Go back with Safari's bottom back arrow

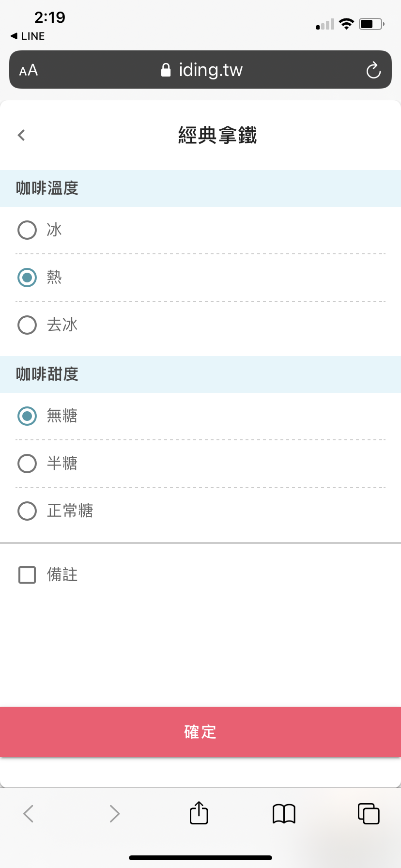click(29, 813)
